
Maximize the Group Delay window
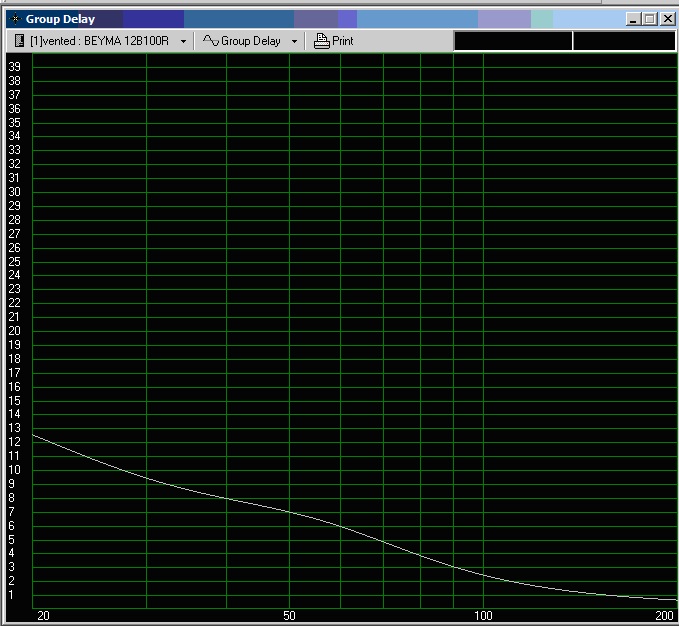point(650,19)
